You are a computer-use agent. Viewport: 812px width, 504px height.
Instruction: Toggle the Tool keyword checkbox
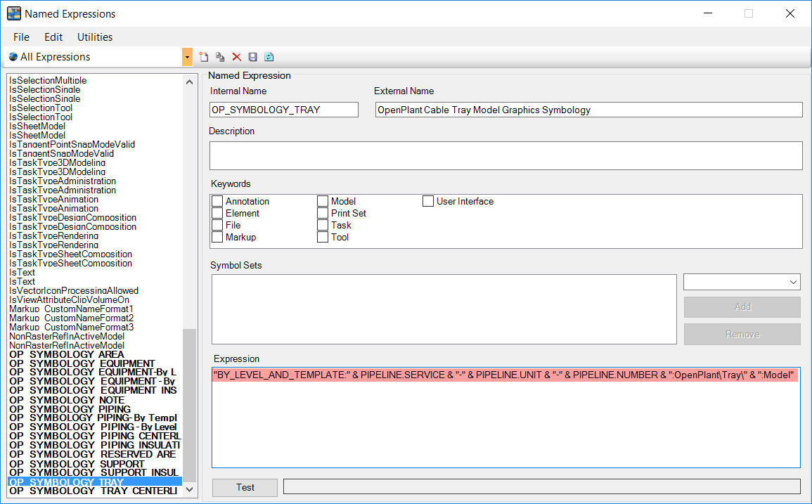point(323,237)
